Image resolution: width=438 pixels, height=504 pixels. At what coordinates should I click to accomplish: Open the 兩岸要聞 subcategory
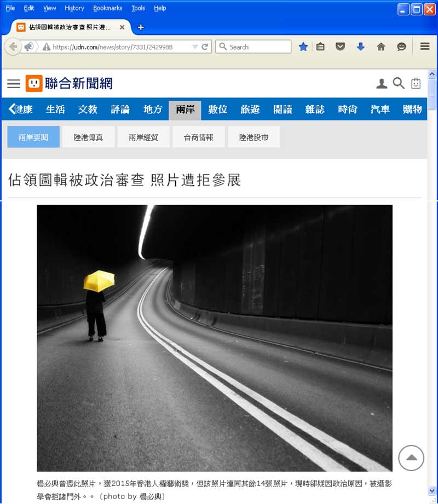point(33,137)
